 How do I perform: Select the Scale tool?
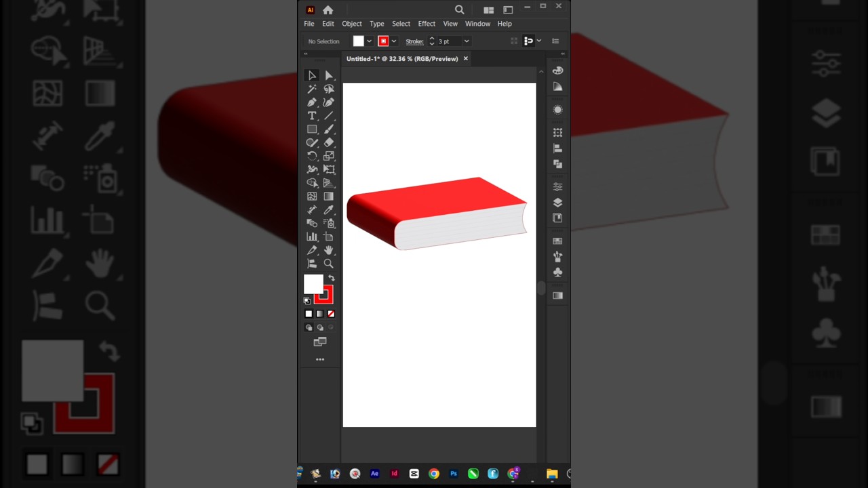pyautogui.click(x=329, y=156)
